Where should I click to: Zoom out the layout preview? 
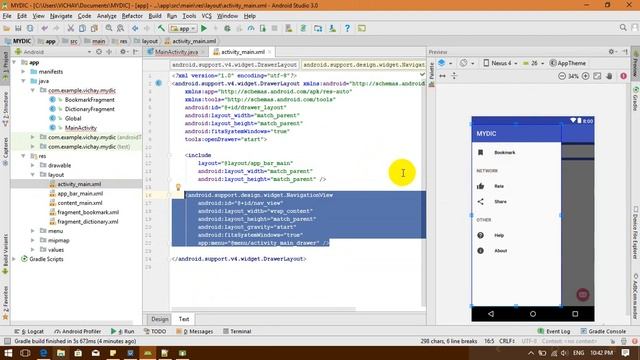click(x=562, y=76)
